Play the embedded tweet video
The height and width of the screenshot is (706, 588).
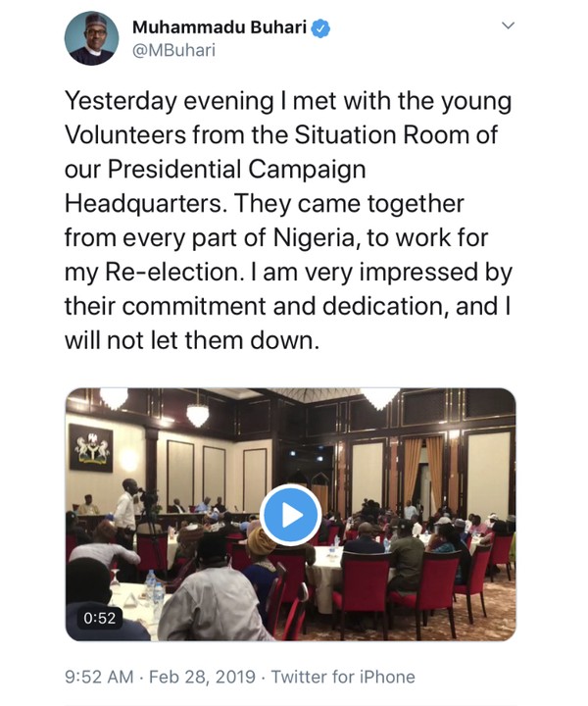click(290, 514)
